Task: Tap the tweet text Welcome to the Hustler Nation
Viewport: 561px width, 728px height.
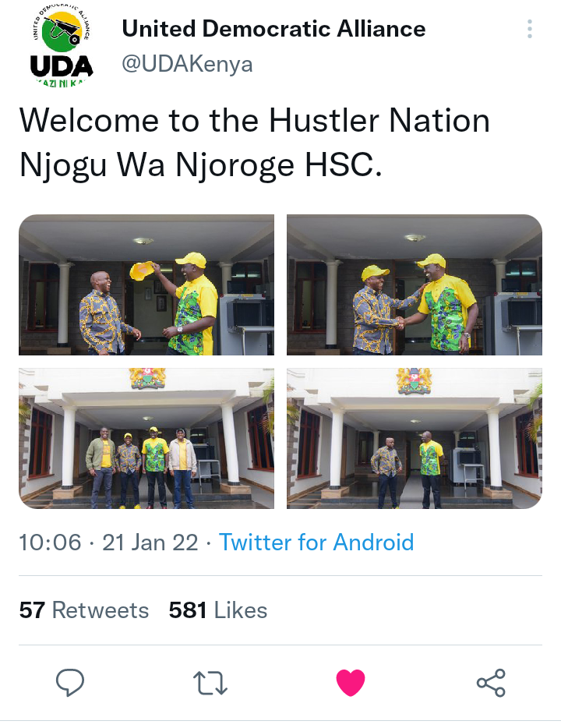Action: [x=255, y=121]
